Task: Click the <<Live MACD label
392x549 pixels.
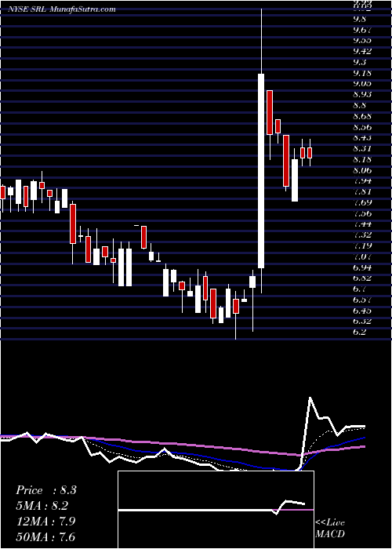Action: tap(330, 529)
